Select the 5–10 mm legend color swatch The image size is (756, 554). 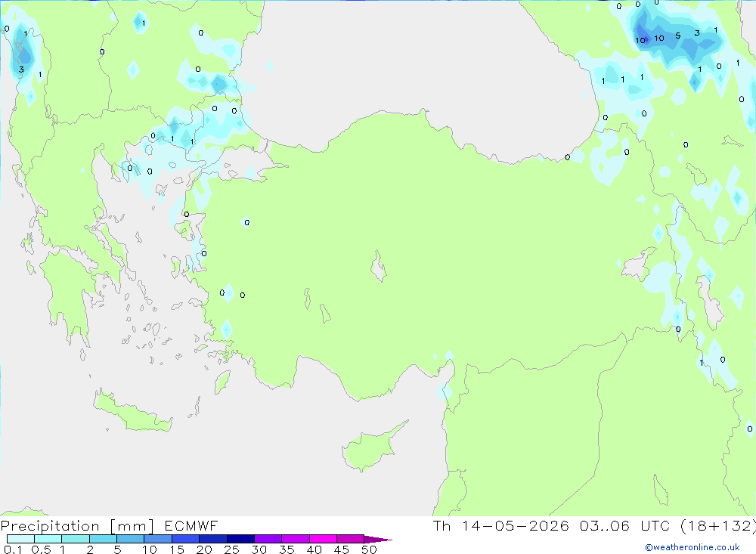tap(131, 539)
